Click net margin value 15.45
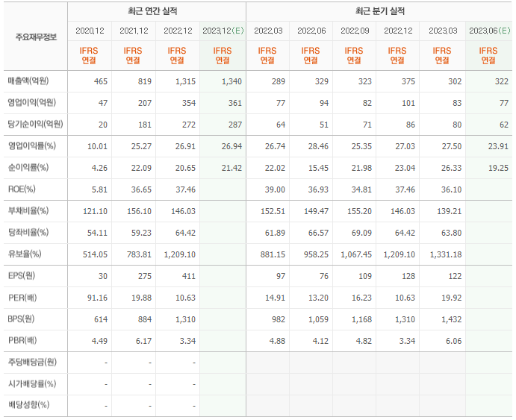516x420 pixels. coord(318,168)
